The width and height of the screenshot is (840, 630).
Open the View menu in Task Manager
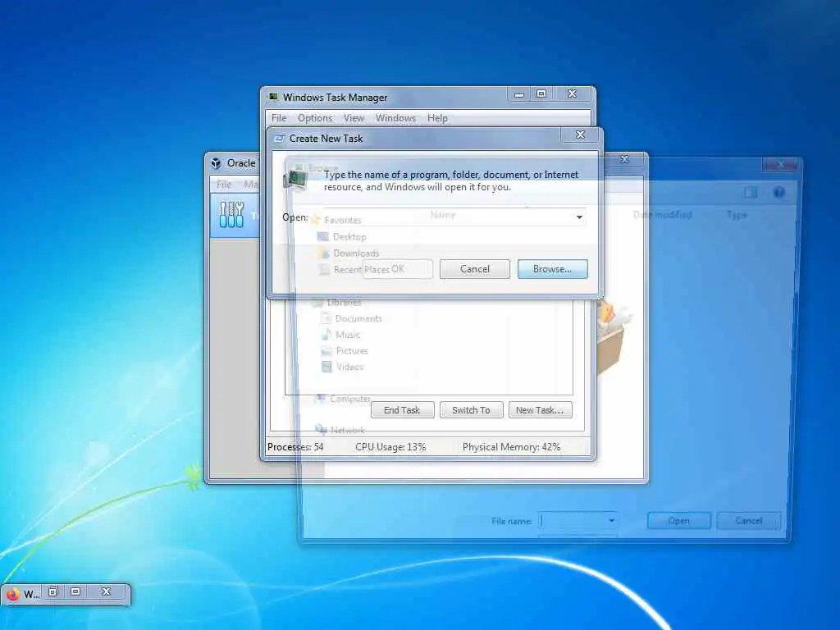pos(354,118)
